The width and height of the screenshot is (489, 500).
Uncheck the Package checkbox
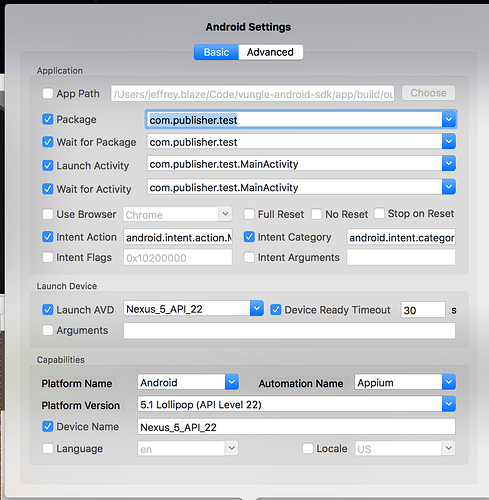coord(48,119)
